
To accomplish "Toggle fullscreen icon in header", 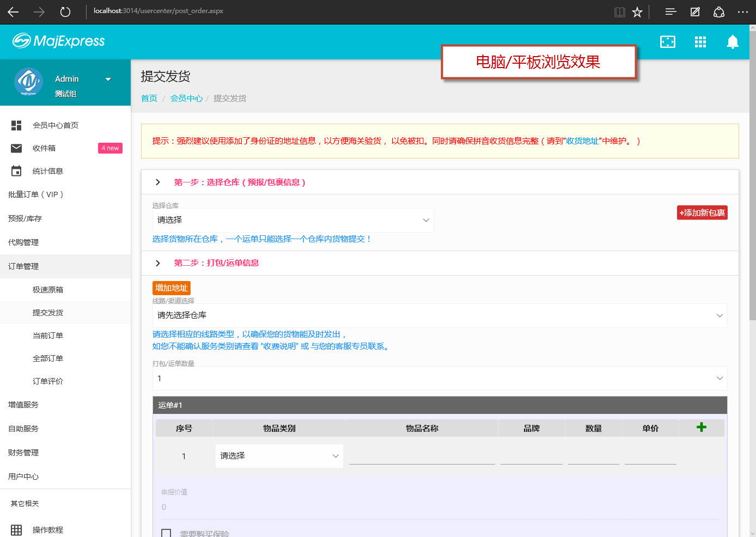I will pos(668,42).
